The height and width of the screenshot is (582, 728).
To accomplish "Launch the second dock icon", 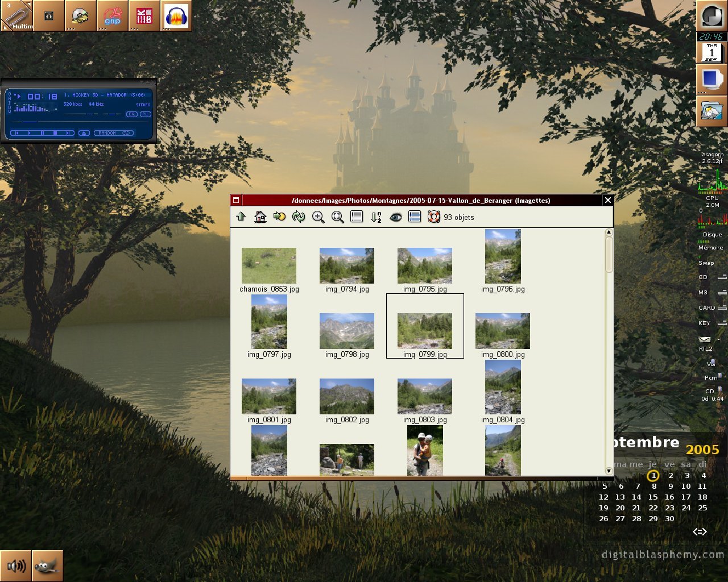I will pyautogui.click(x=48, y=15).
